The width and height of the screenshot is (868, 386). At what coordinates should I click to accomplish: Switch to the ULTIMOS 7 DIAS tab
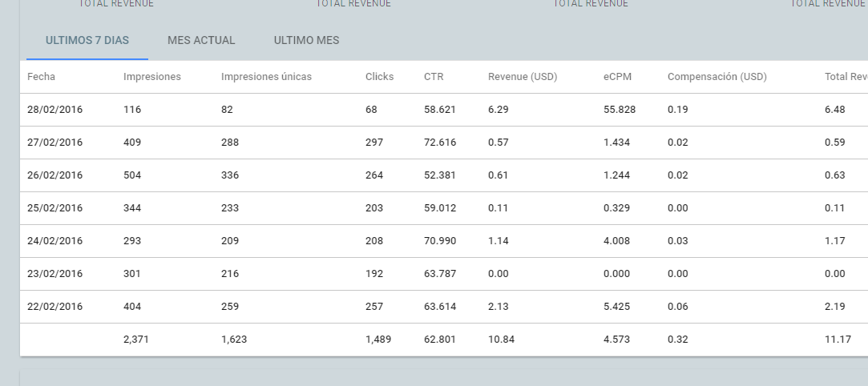click(87, 40)
